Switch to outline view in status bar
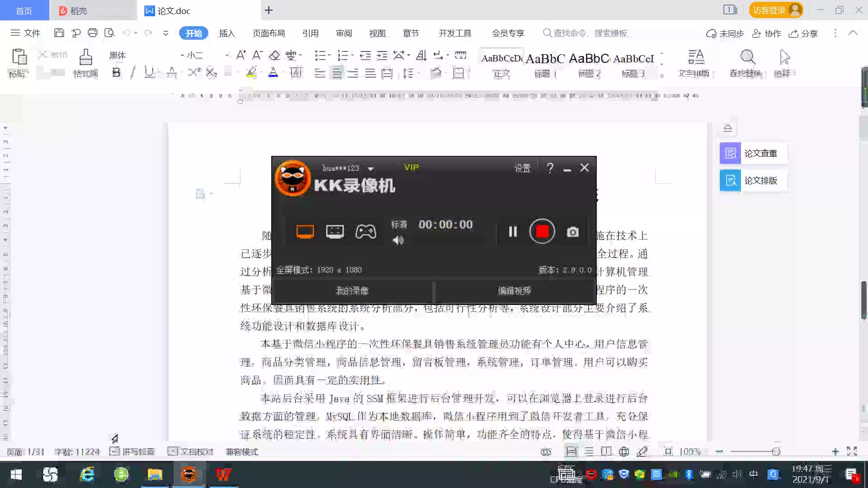The height and width of the screenshot is (488, 868). click(589, 451)
